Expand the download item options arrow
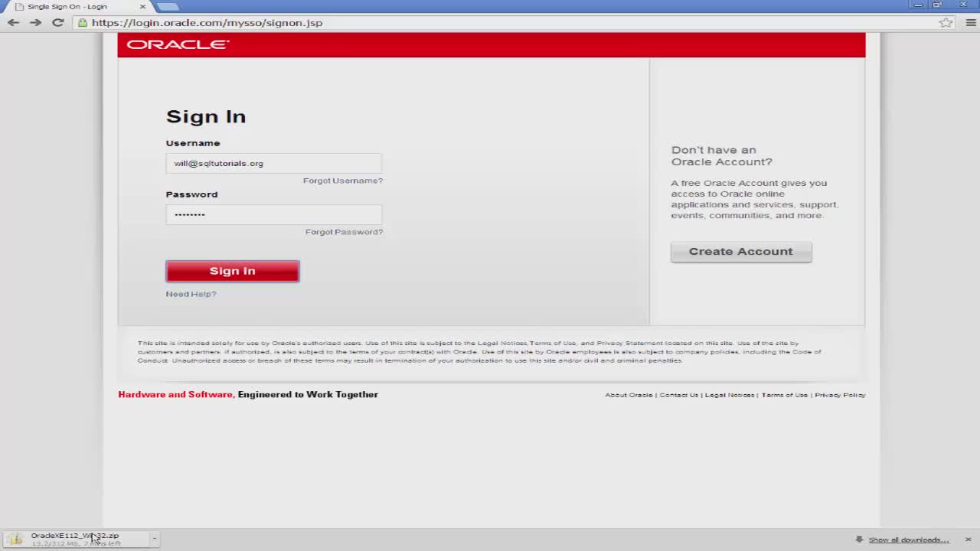Screen dimensions: 980x551 coord(154,539)
